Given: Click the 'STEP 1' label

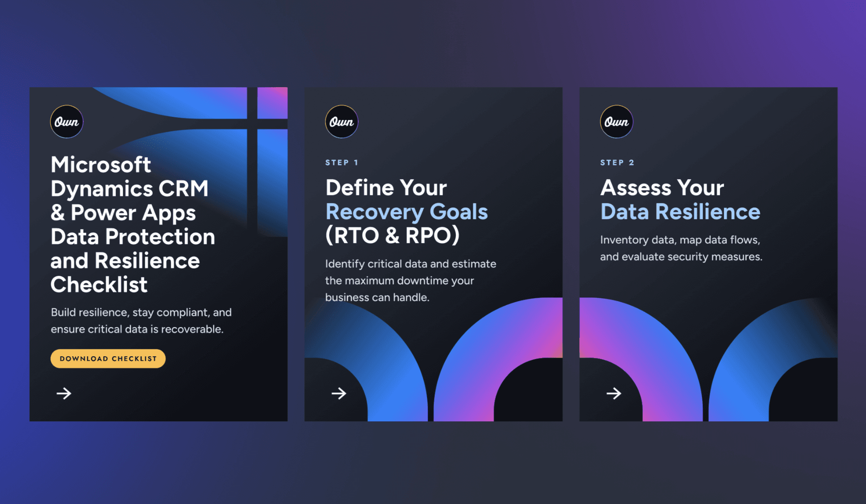Looking at the screenshot, I should (342, 163).
